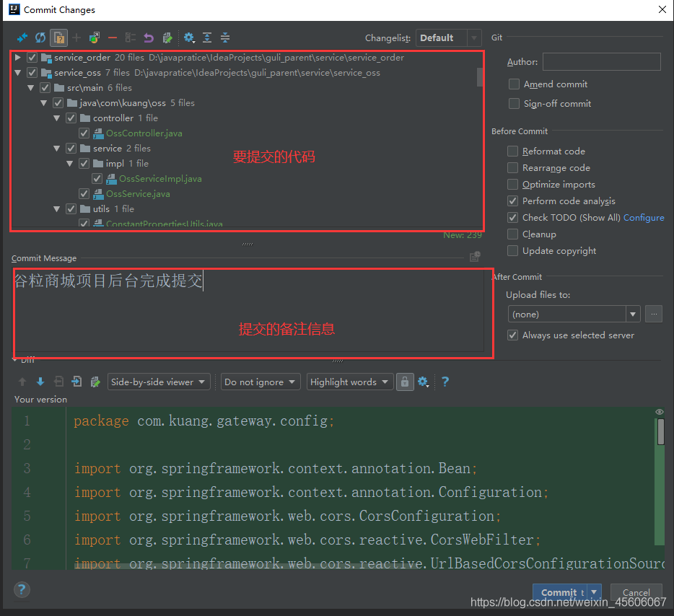The height and width of the screenshot is (616, 674).
Task: Click the purple Revert arrow icon
Action: (149, 38)
